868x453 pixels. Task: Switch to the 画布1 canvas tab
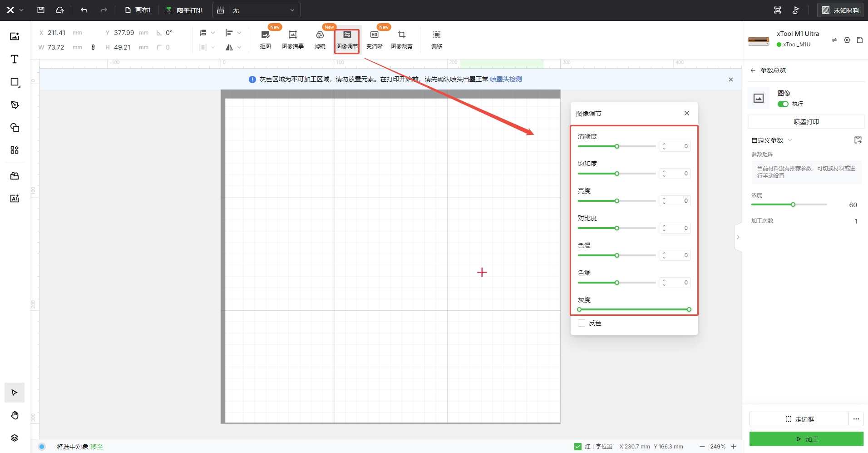tap(138, 10)
